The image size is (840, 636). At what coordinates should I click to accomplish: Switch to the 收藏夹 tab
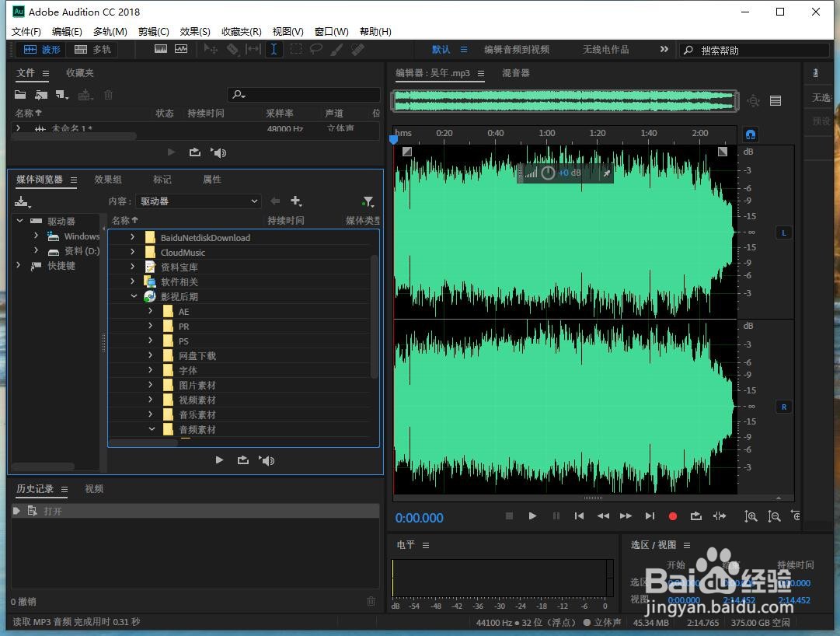point(80,73)
